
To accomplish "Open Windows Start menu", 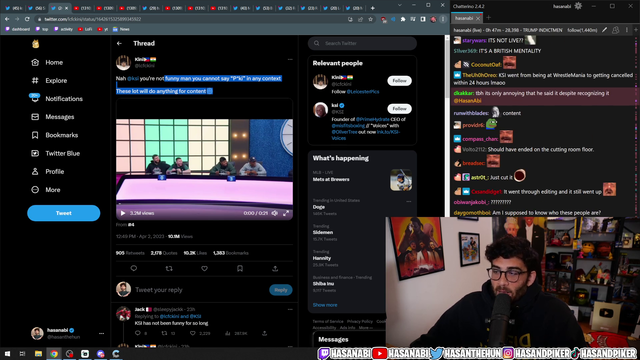I will point(7,354).
